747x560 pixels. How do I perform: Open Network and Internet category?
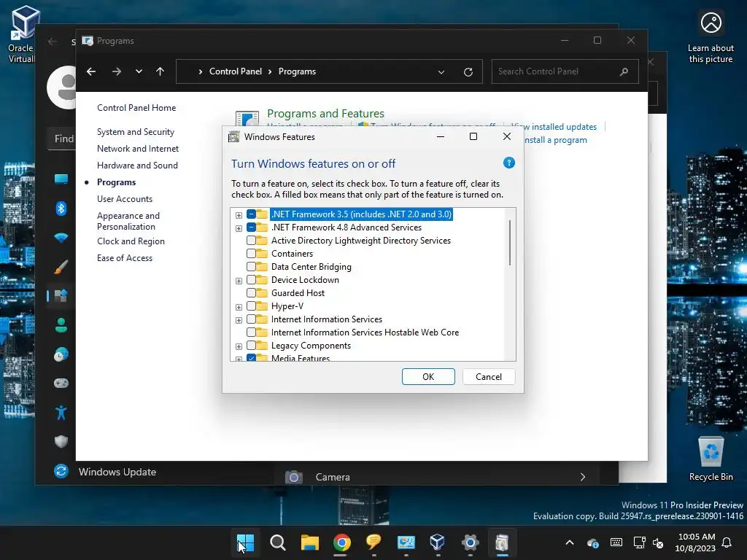138,149
